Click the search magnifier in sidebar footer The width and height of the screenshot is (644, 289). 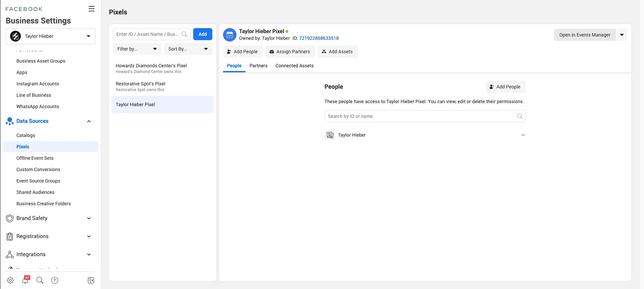coord(40,280)
